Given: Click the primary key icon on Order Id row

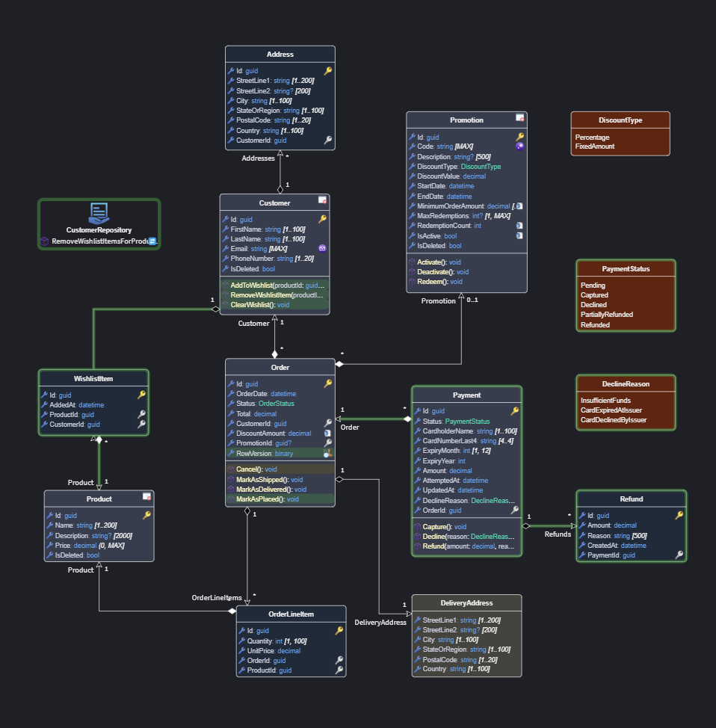Looking at the screenshot, I should pos(328,383).
